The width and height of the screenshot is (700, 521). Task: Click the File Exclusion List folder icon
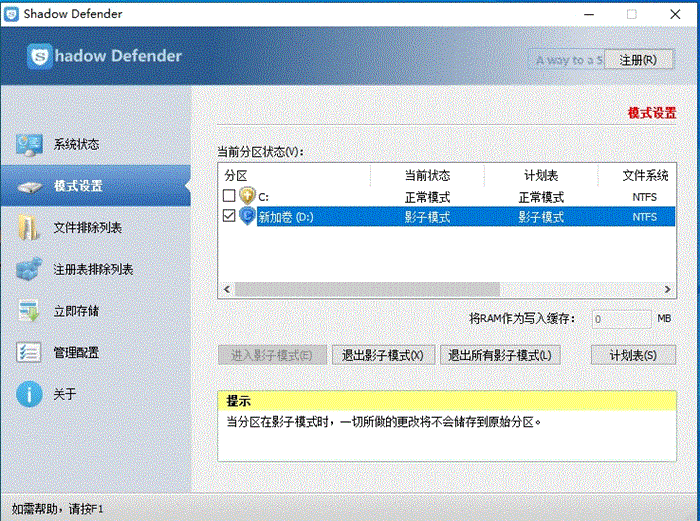pos(29,228)
